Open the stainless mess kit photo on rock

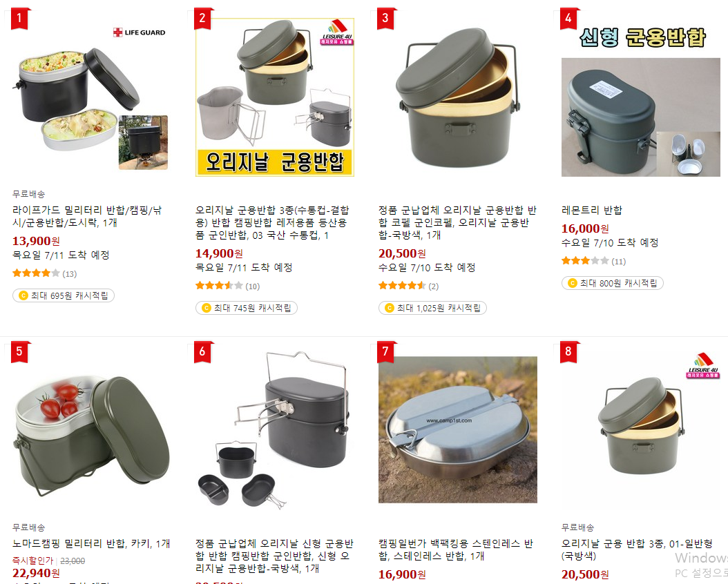click(458, 429)
